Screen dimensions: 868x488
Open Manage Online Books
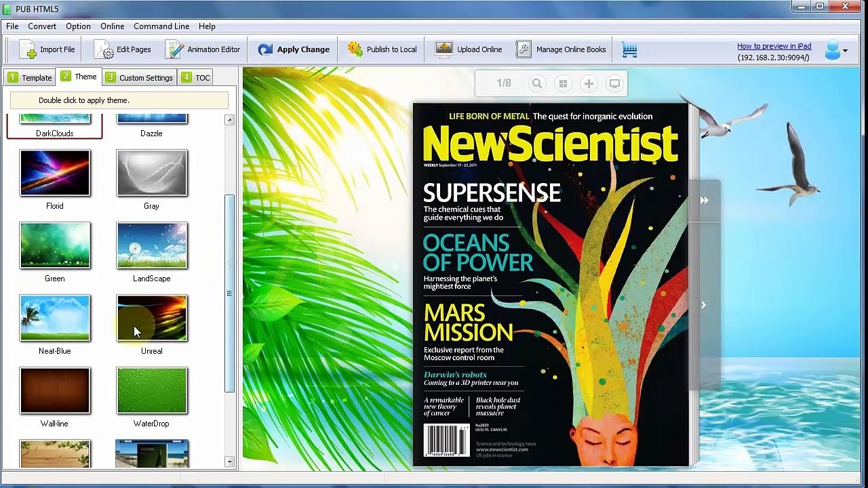point(561,49)
